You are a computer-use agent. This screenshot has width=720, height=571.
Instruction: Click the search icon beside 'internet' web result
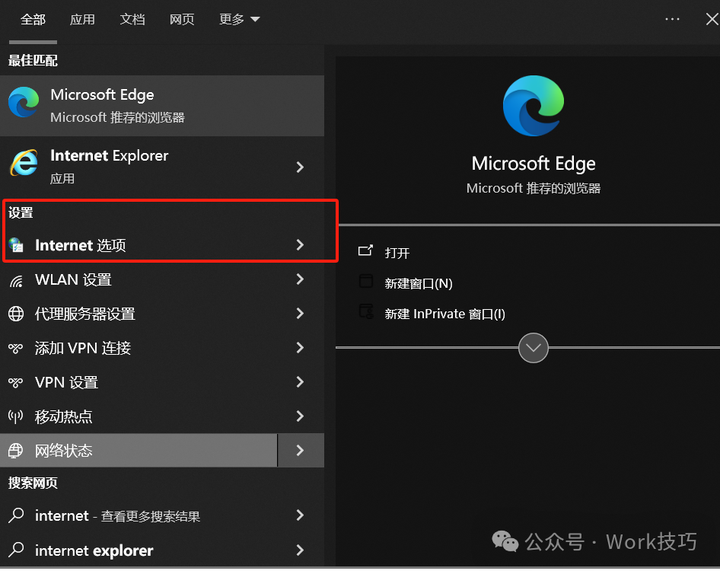click(x=16, y=515)
